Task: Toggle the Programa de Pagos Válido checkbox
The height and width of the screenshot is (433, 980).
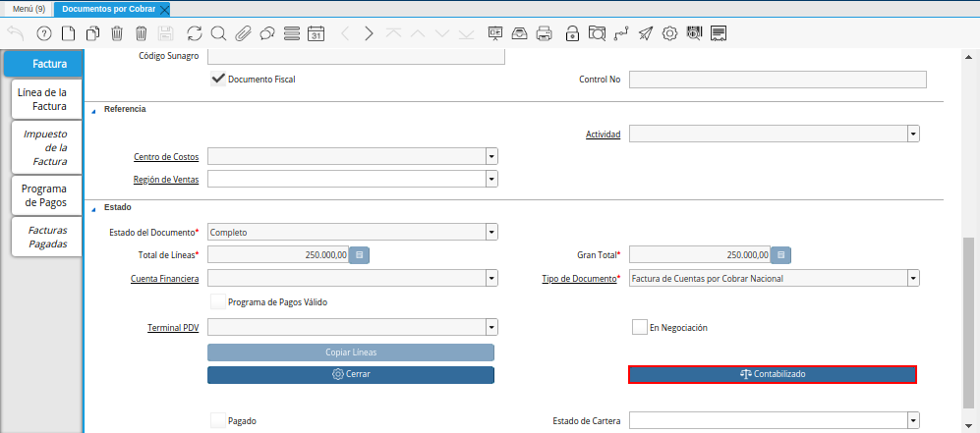Action: point(218,302)
